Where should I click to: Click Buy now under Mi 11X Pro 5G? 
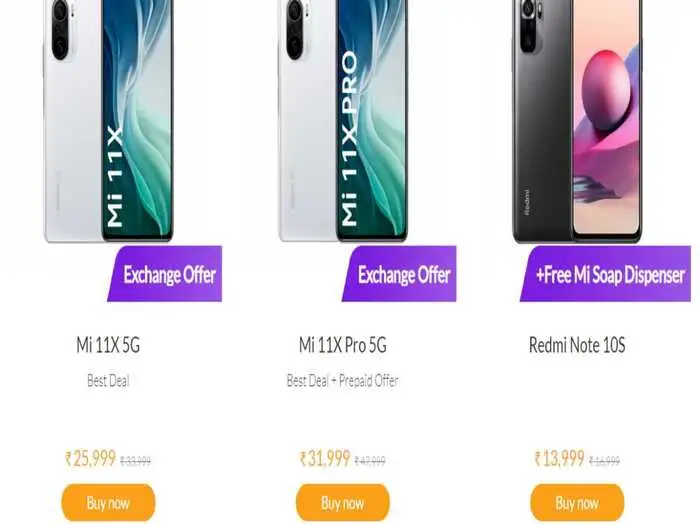point(342,503)
